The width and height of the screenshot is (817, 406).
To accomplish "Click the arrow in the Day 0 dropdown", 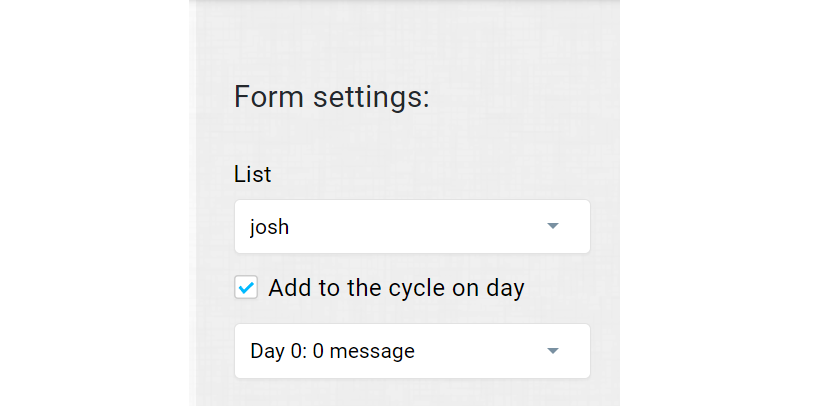I will 552,351.
